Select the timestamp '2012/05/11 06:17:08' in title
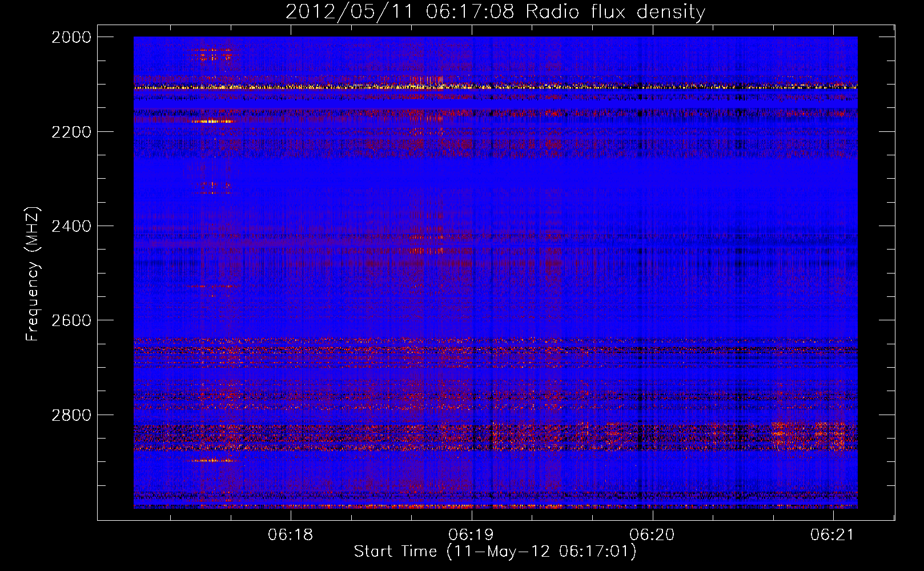 pyautogui.click(x=400, y=12)
